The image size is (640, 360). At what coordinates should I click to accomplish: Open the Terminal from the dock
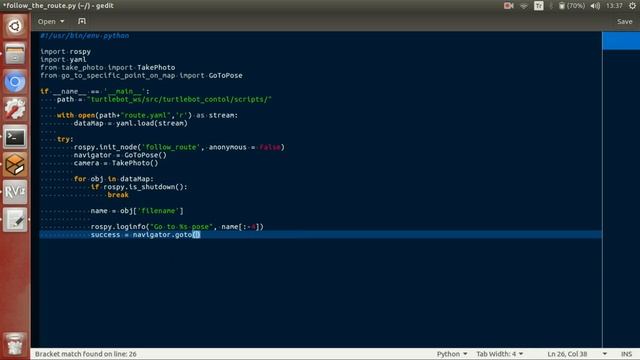[15, 137]
